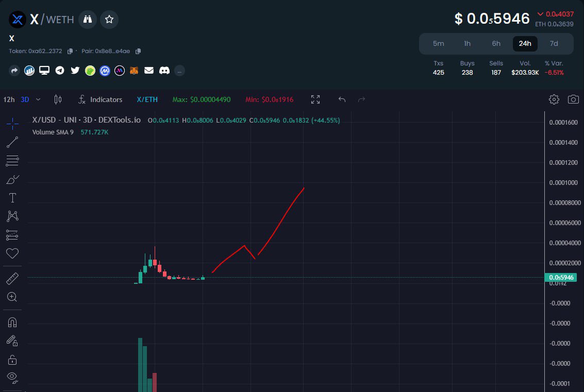Select the 3D chart interval
Viewport: 584px width, 392px height.
(25, 99)
